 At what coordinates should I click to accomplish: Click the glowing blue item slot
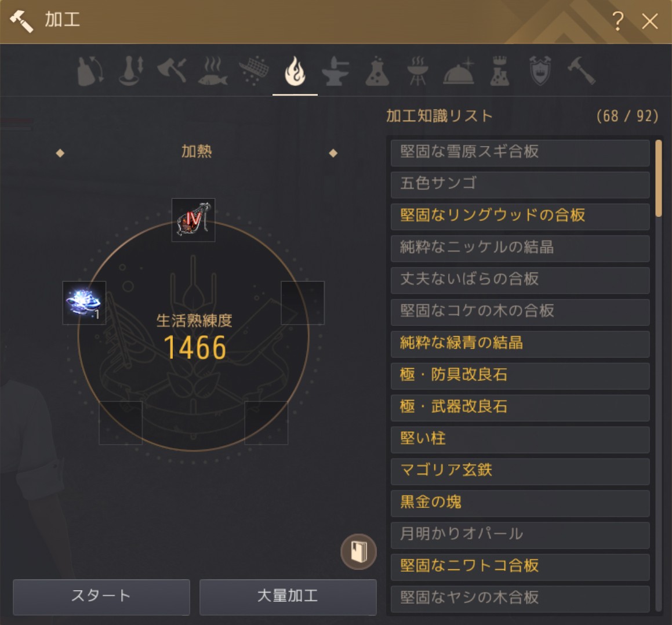point(84,303)
